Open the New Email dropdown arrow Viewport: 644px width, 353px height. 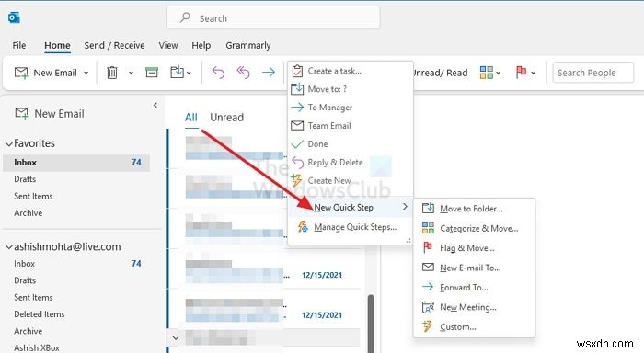pos(86,73)
